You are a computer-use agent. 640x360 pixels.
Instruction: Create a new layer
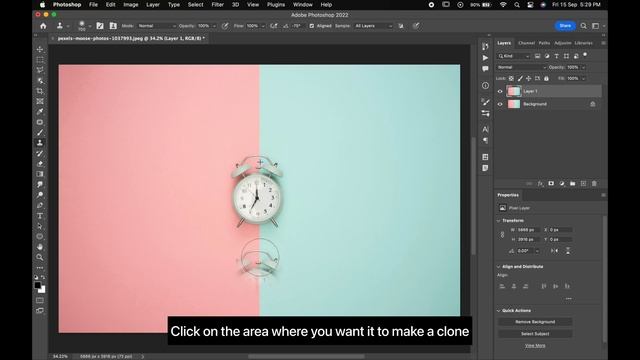583,184
